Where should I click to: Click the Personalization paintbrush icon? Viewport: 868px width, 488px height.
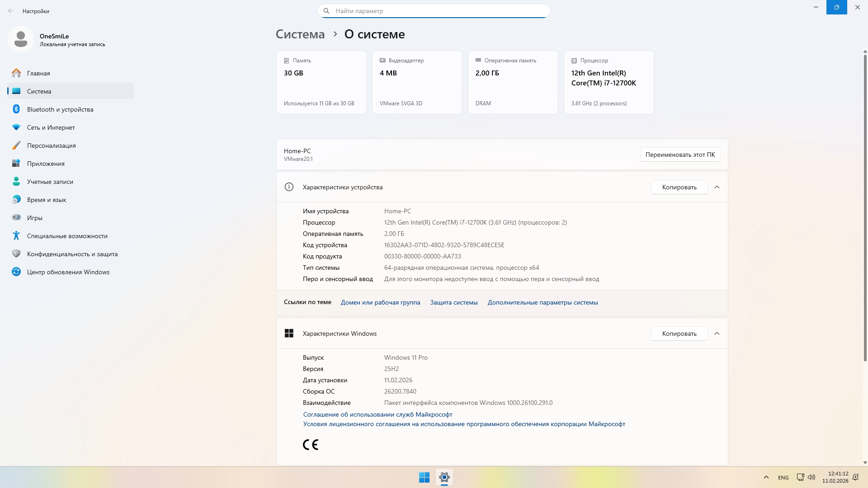tap(16, 145)
